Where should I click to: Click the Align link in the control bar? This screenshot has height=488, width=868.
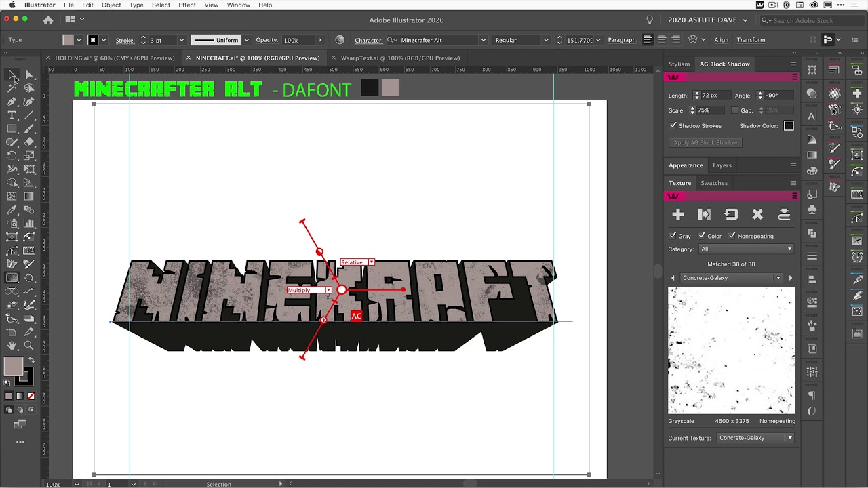[x=721, y=40]
